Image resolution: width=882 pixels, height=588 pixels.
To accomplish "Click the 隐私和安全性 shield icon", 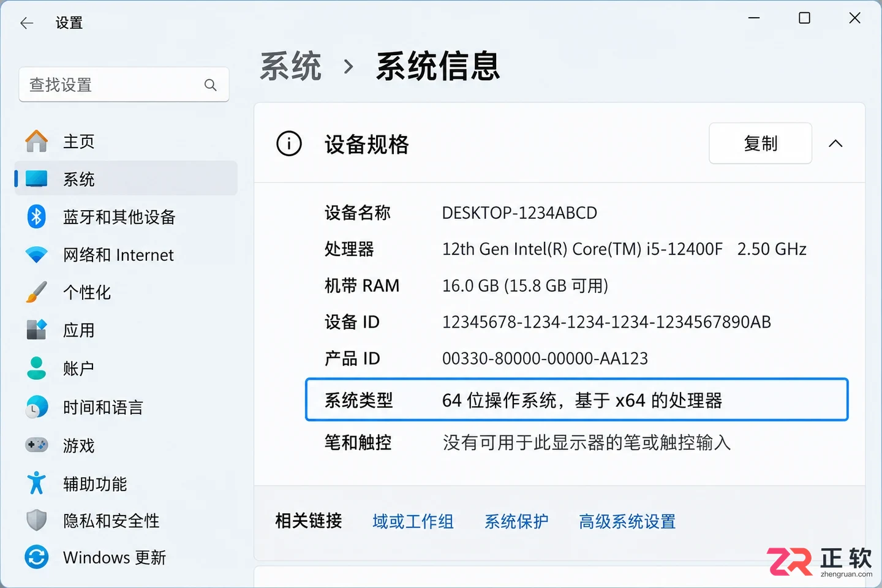I will click(x=37, y=521).
